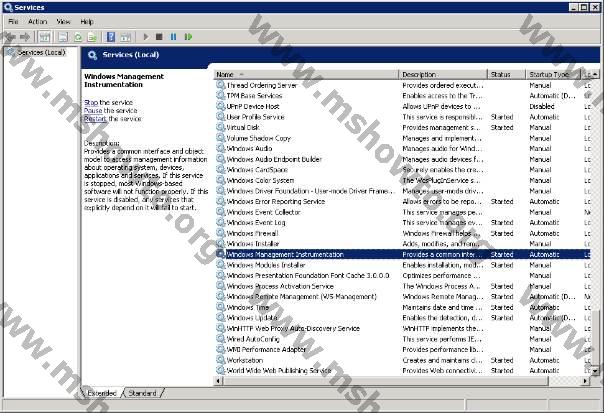Click the Forward arrow toolbar icon
Image resolution: width=604 pixels, height=413 pixels.
(25, 37)
